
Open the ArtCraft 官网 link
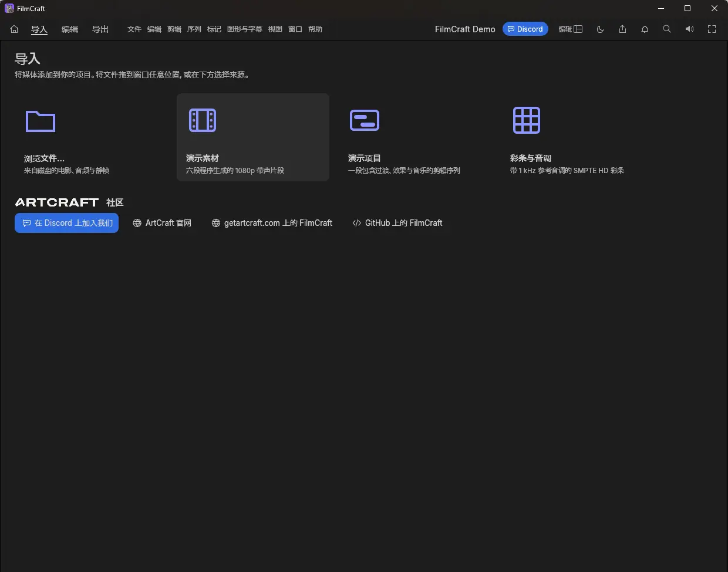[x=162, y=223]
